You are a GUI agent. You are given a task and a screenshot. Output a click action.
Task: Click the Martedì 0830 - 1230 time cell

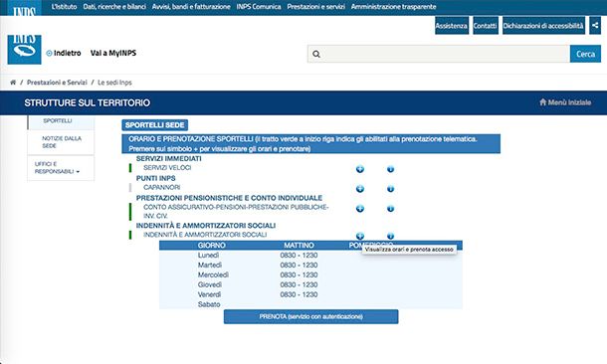coord(299,265)
